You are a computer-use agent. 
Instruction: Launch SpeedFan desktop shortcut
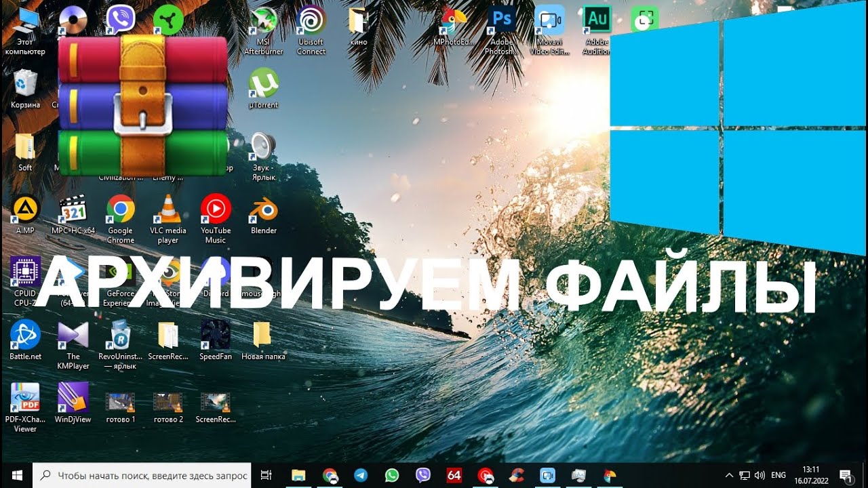216,340
